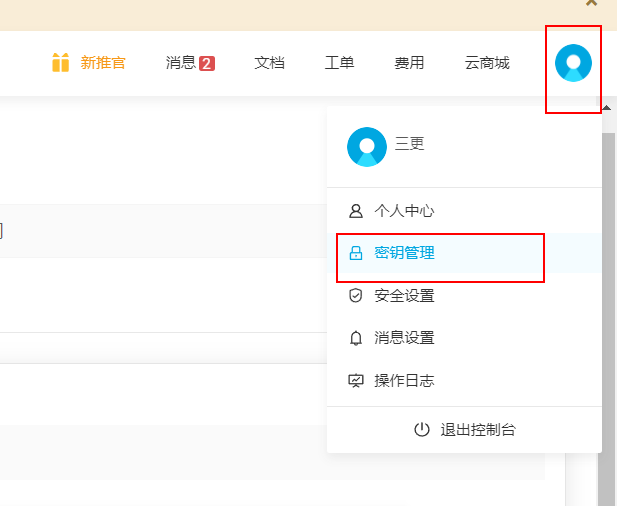Click the monitor icon for 操作日志
This screenshot has width=617, height=506.
click(355, 380)
